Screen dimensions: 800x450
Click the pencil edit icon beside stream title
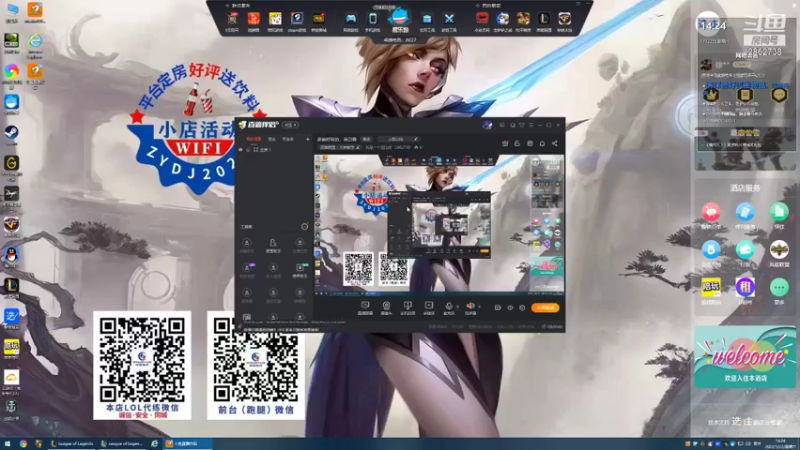coord(416,139)
